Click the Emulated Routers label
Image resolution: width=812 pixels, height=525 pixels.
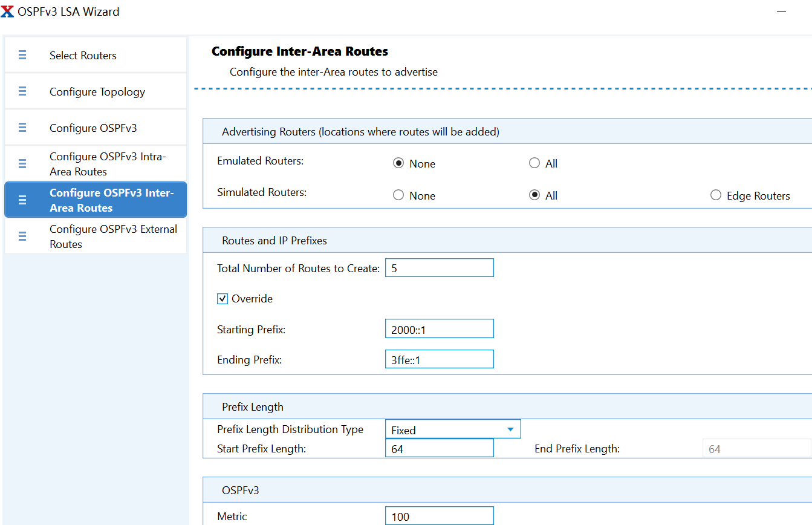(260, 161)
